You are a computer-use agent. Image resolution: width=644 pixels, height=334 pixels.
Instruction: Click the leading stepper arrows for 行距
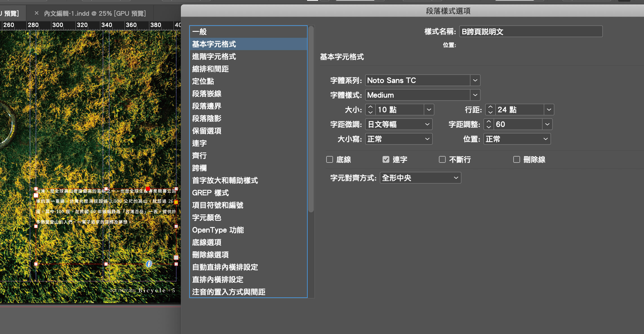tap(490, 110)
